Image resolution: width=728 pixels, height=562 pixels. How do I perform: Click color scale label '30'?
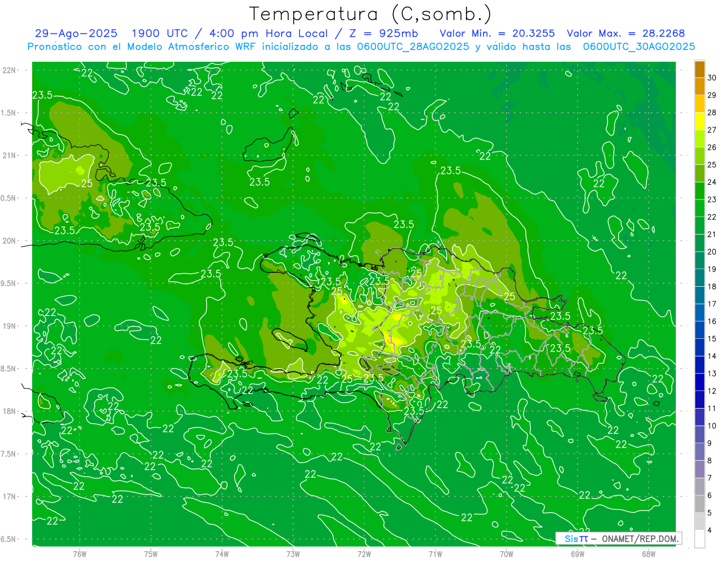click(x=712, y=78)
